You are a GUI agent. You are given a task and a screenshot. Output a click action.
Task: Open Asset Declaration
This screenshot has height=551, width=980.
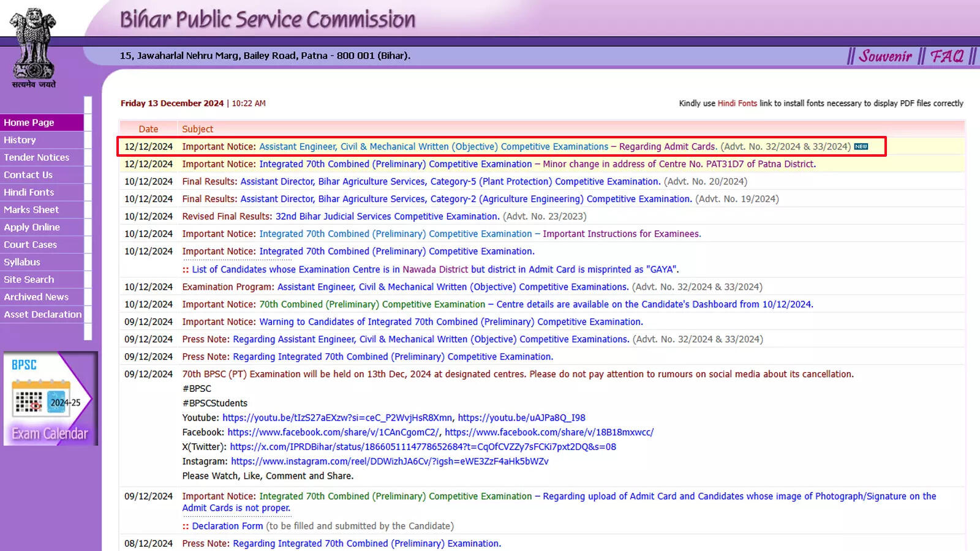[42, 314]
